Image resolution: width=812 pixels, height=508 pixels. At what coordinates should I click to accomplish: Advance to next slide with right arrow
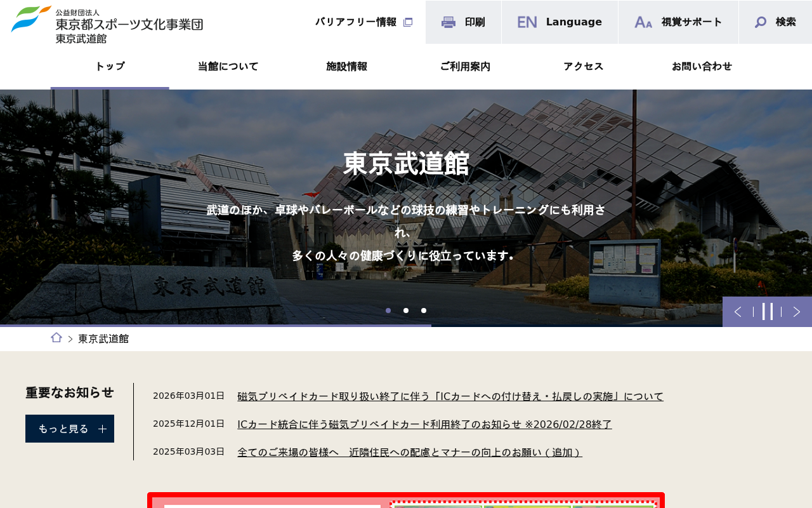[x=797, y=312]
